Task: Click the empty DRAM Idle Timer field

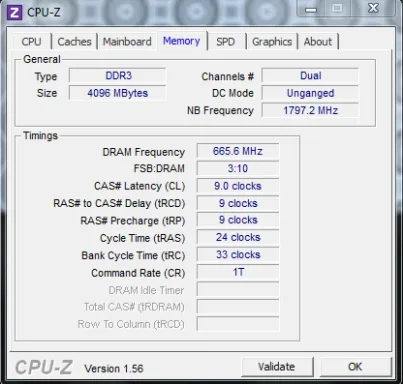Action: coord(238,289)
